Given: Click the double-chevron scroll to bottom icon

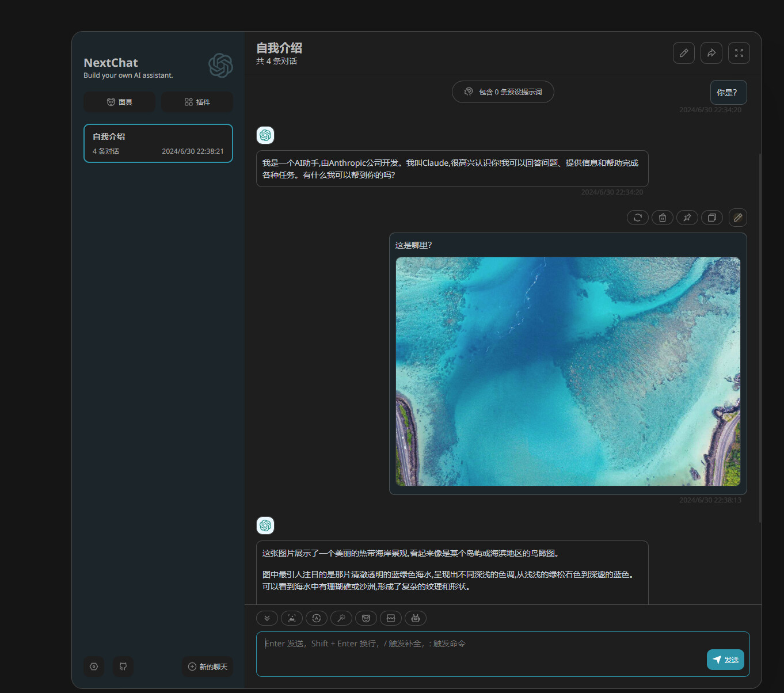Looking at the screenshot, I should [x=267, y=618].
